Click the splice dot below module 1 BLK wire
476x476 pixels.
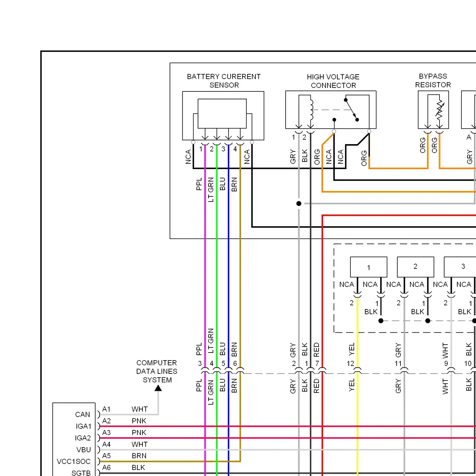coord(381,321)
